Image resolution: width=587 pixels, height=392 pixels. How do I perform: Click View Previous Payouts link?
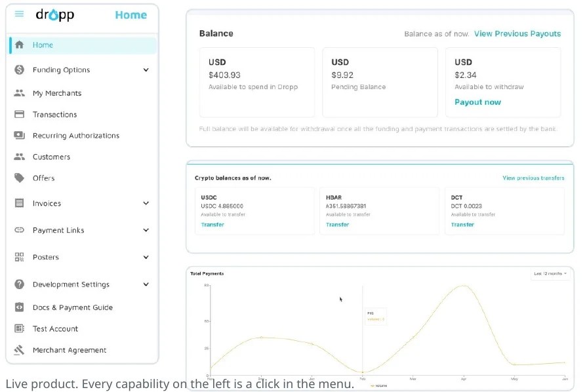(x=517, y=33)
